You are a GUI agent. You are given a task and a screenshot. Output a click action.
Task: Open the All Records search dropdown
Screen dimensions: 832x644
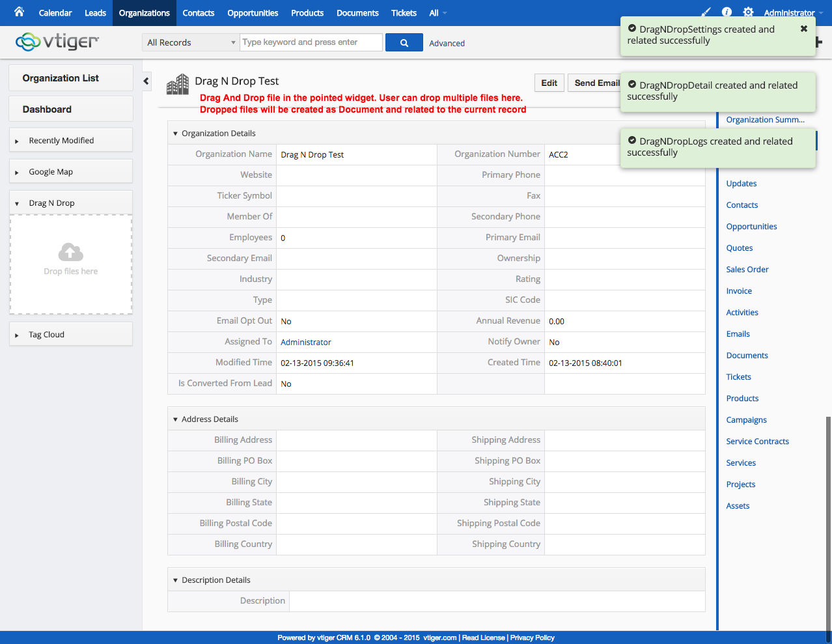[x=191, y=42]
